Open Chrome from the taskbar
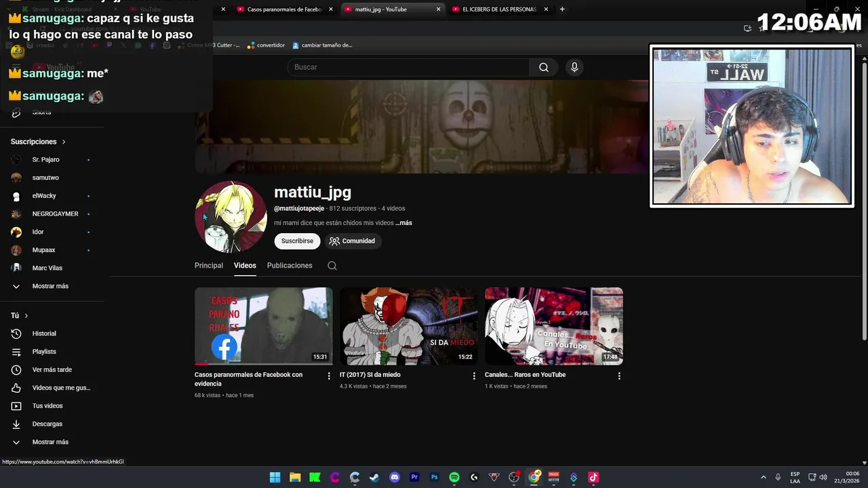 (534, 477)
